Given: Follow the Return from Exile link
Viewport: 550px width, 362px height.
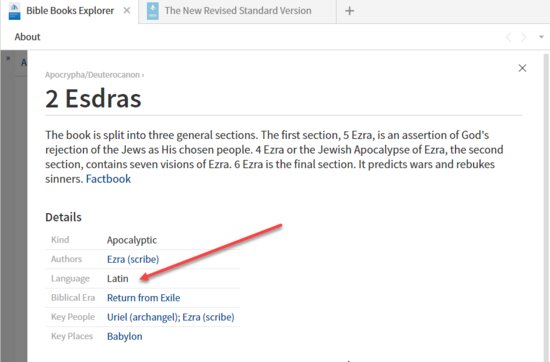Looking at the screenshot, I should point(143,298).
